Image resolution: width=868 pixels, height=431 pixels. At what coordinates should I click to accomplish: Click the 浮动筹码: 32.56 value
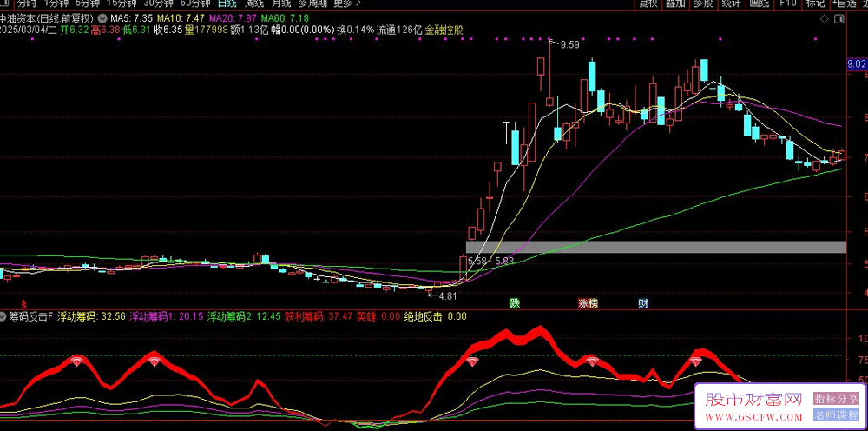pos(90,317)
